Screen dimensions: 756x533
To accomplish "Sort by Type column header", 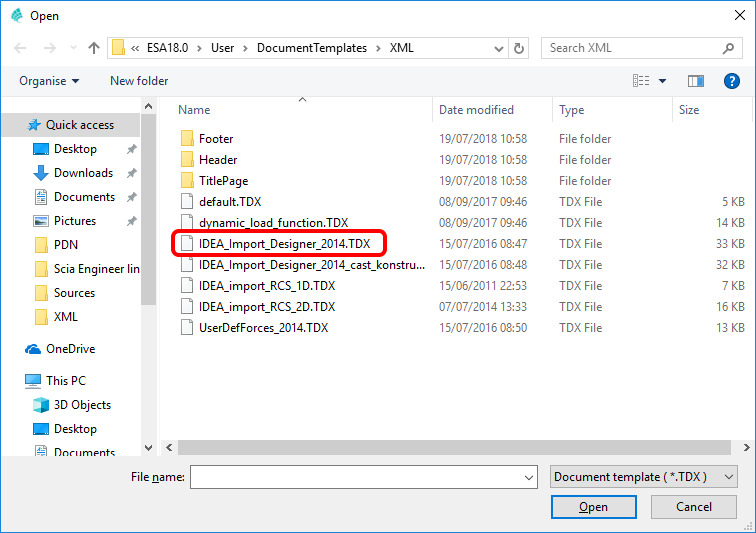I will (x=571, y=110).
